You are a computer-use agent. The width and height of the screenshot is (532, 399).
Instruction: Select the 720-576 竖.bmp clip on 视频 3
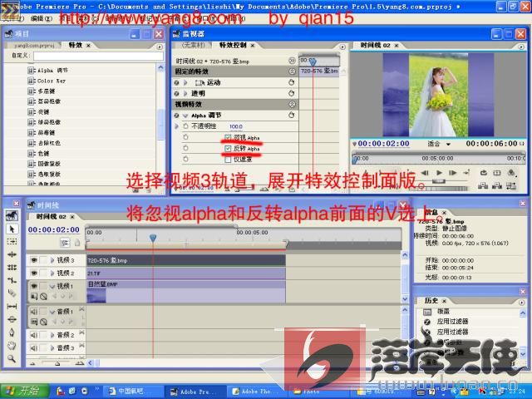[x=186, y=260]
